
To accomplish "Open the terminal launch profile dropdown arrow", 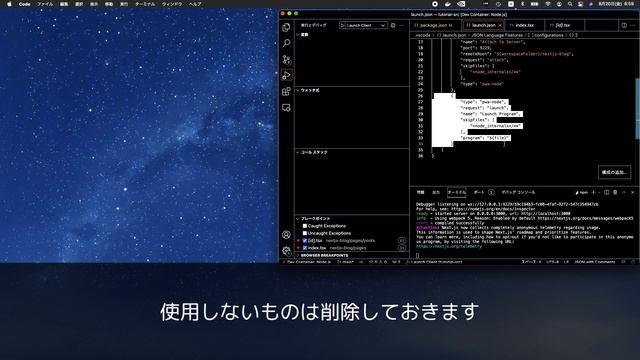I will click(x=598, y=192).
